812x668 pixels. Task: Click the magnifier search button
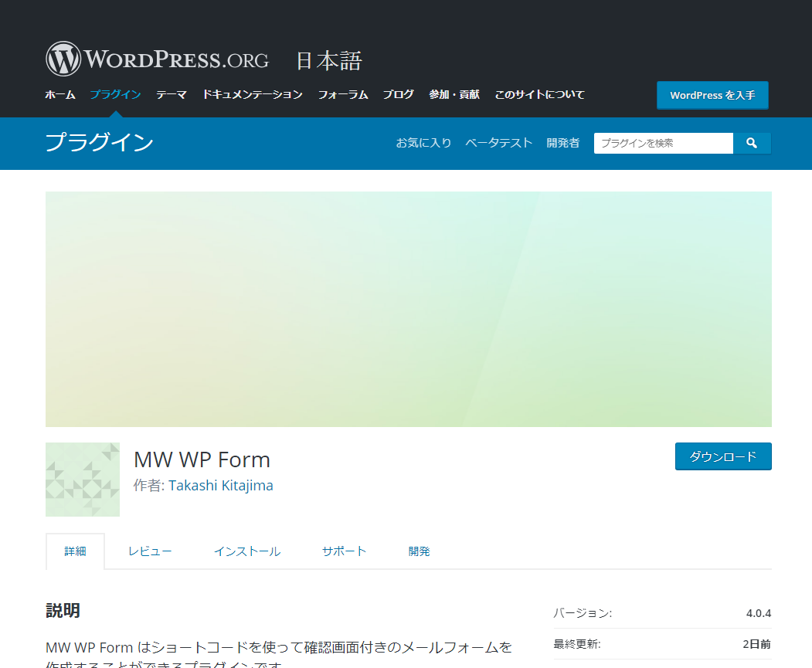[752, 144]
